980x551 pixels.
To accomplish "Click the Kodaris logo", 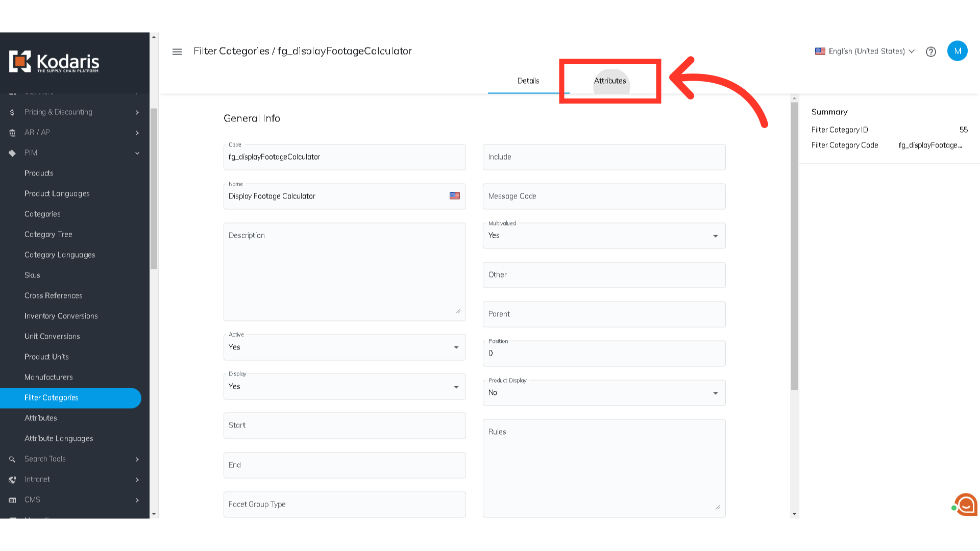I will pyautogui.click(x=54, y=62).
